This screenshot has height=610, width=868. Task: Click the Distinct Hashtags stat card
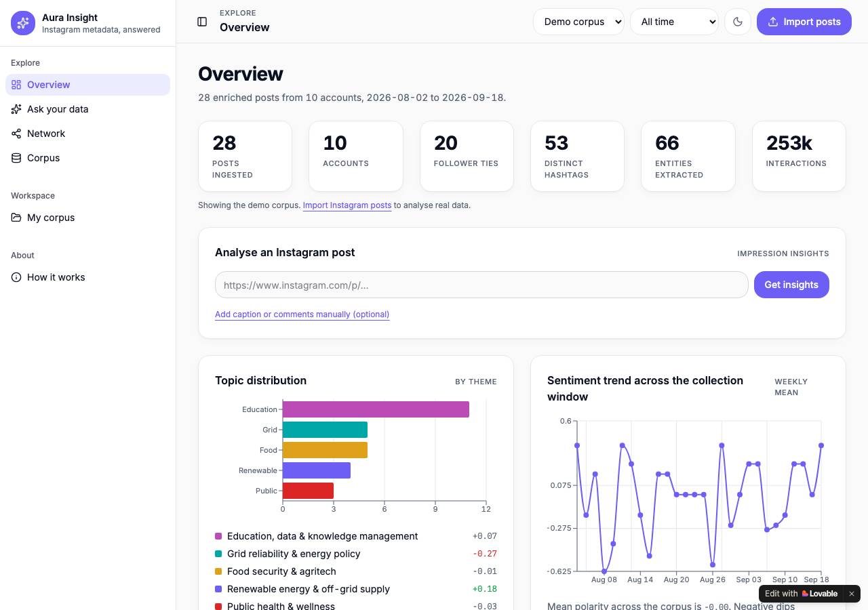point(577,157)
